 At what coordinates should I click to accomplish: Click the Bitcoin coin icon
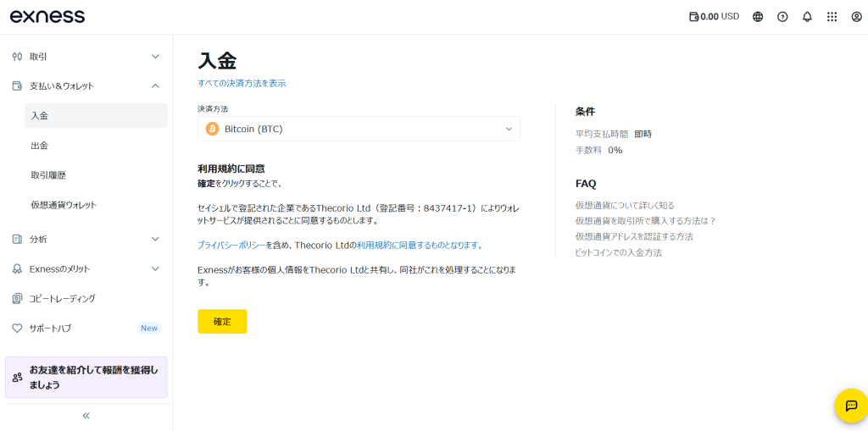click(212, 129)
